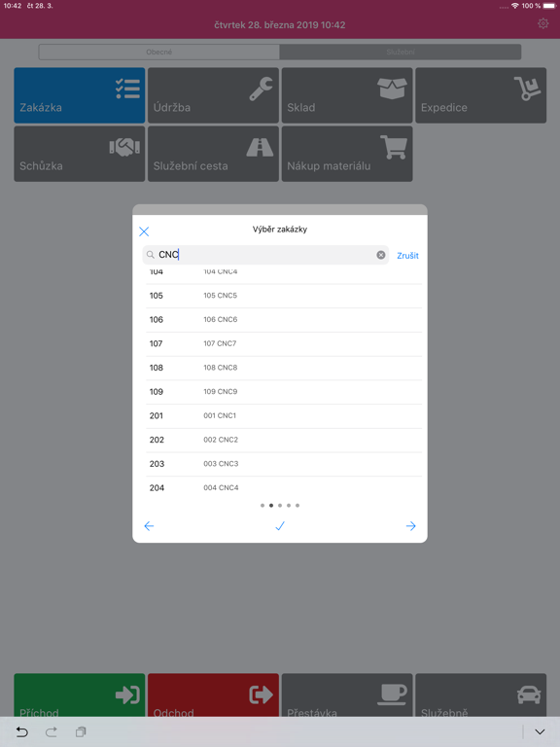Tap the green Příchod tile

pyautogui.click(x=80, y=695)
